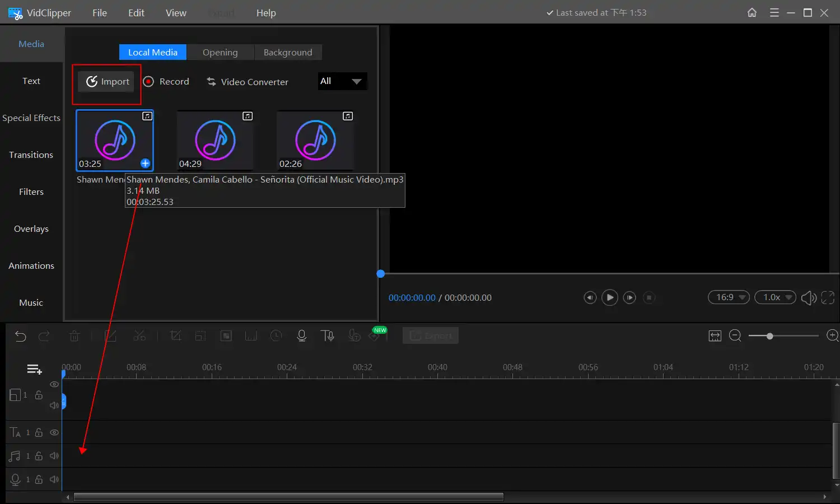The width and height of the screenshot is (840, 504).
Task: Select the Record tool
Action: (166, 82)
